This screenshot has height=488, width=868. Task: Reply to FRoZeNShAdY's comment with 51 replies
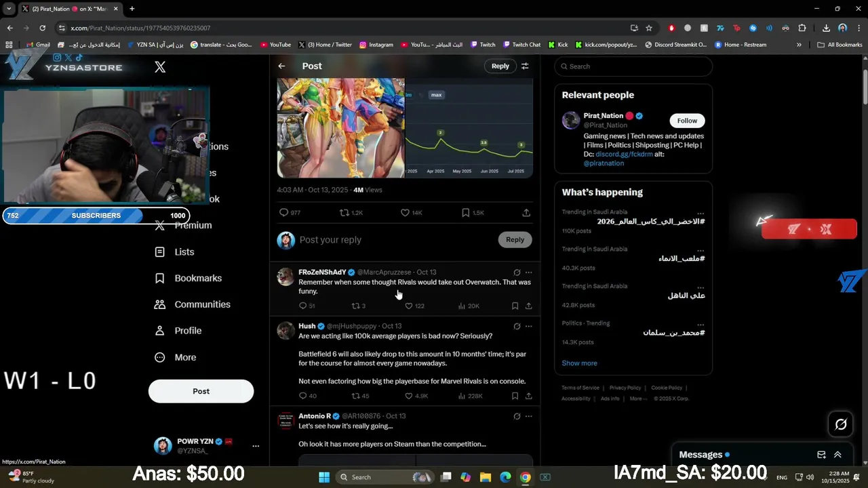pos(302,306)
